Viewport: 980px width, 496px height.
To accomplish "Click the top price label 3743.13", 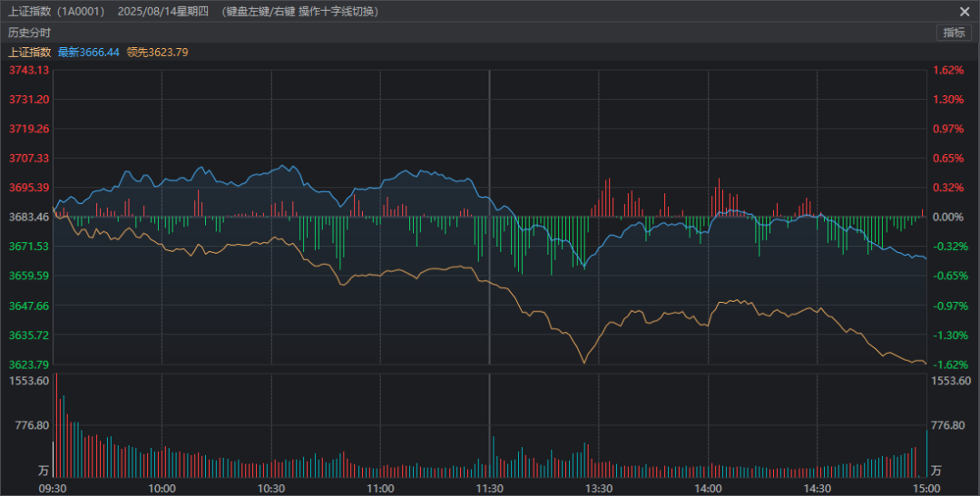I will [29, 70].
